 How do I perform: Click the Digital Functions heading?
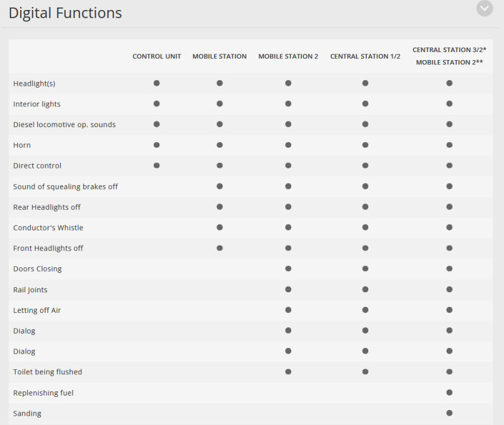click(65, 13)
